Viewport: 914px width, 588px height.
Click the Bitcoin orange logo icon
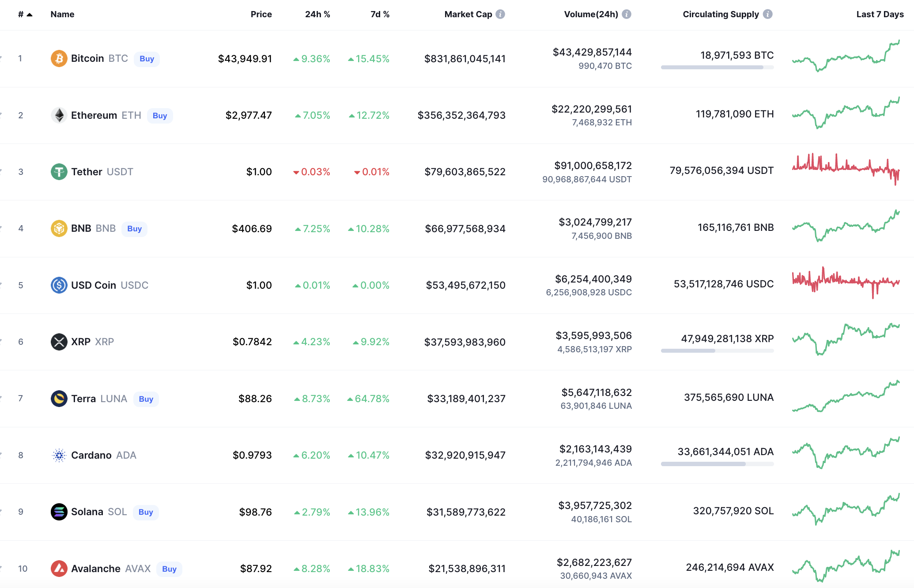(x=59, y=59)
